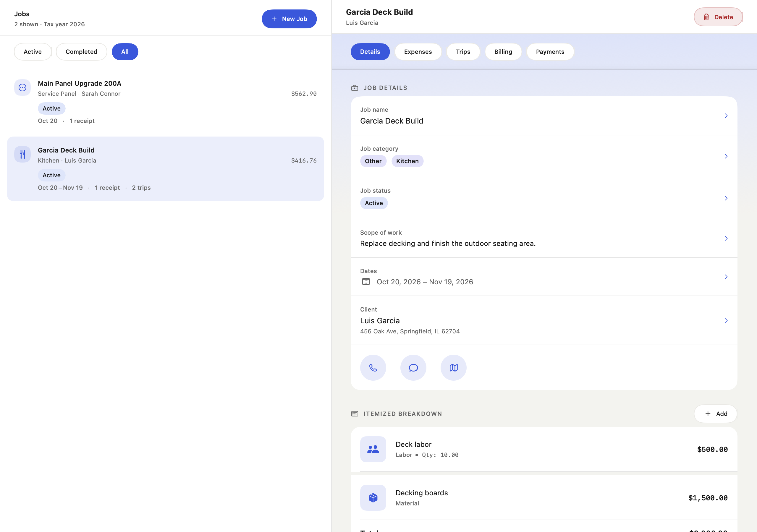Select the All jobs filter
The width and height of the screenshot is (757, 532).
(125, 52)
